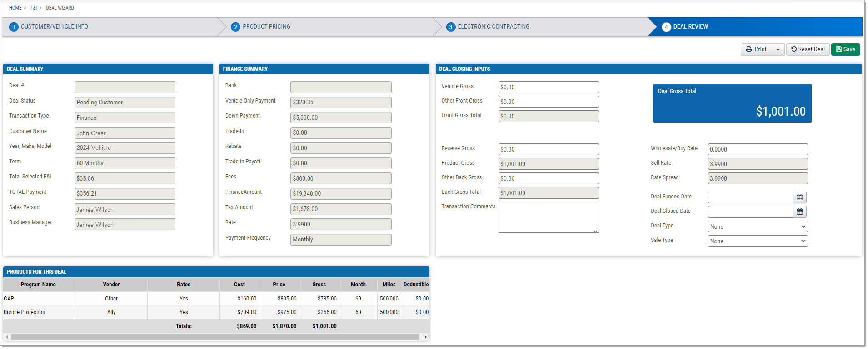Click the Business Manager James Wilson field
The image size is (868, 349).
[x=125, y=224]
